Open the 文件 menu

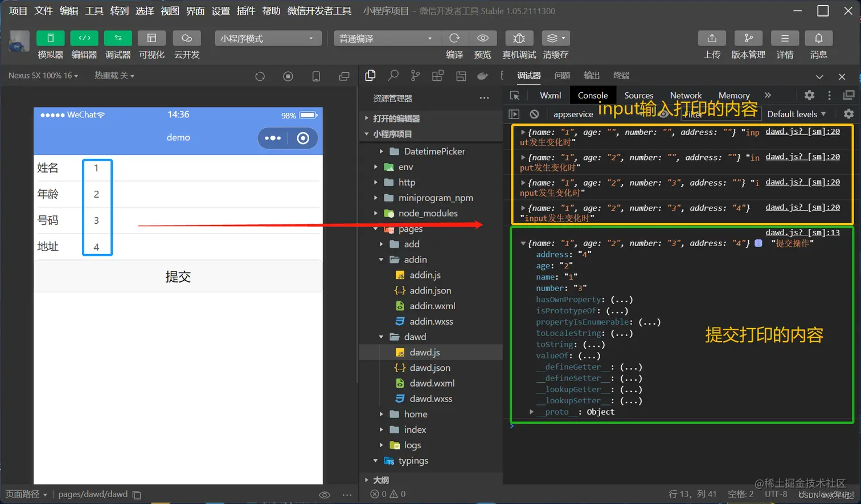pos(43,11)
